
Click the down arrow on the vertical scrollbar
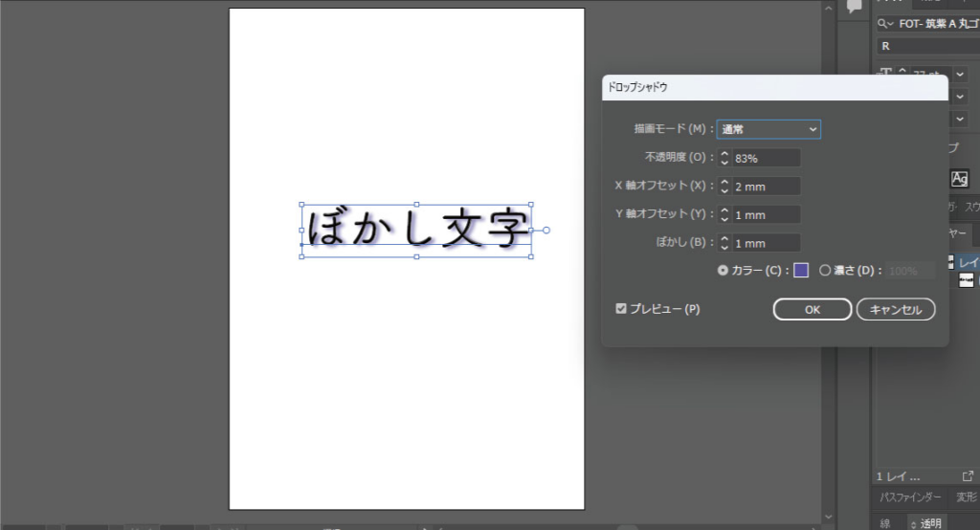coord(829,517)
